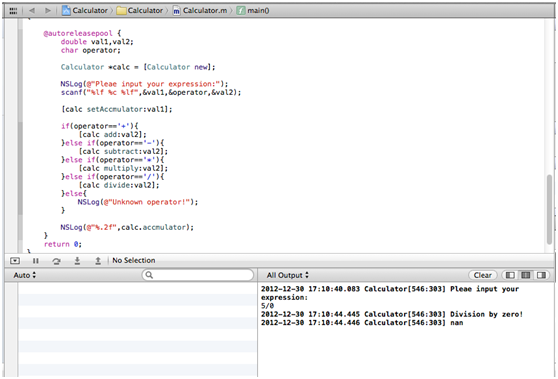The width and height of the screenshot is (558, 379).
Task: Show both variables and console panes
Action: pyautogui.click(x=526, y=275)
